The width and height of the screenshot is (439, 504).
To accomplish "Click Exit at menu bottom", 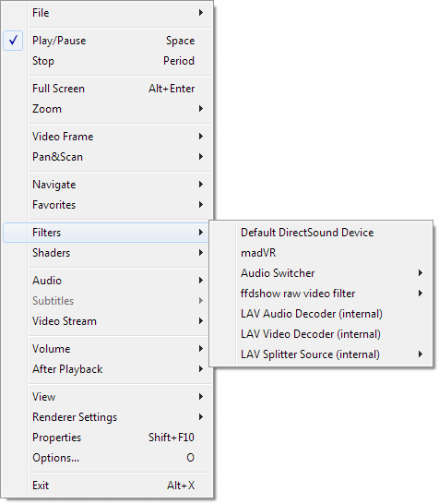I will click(x=107, y=485).
